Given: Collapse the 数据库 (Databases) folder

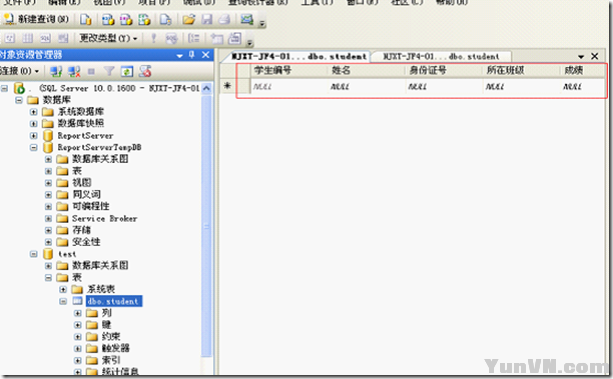Looking at the screenshot, I should click(x=19, y=101).
